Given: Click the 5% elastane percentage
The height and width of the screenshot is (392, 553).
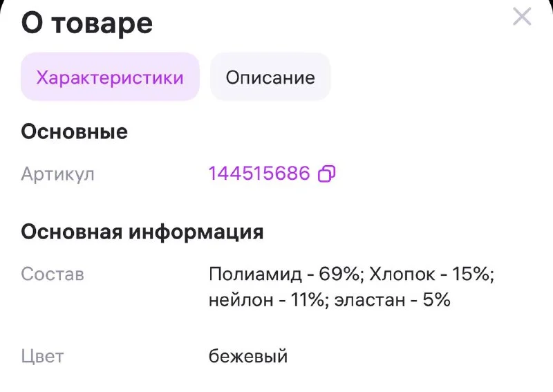Looking at the screenshot, I should coord(437,300).
